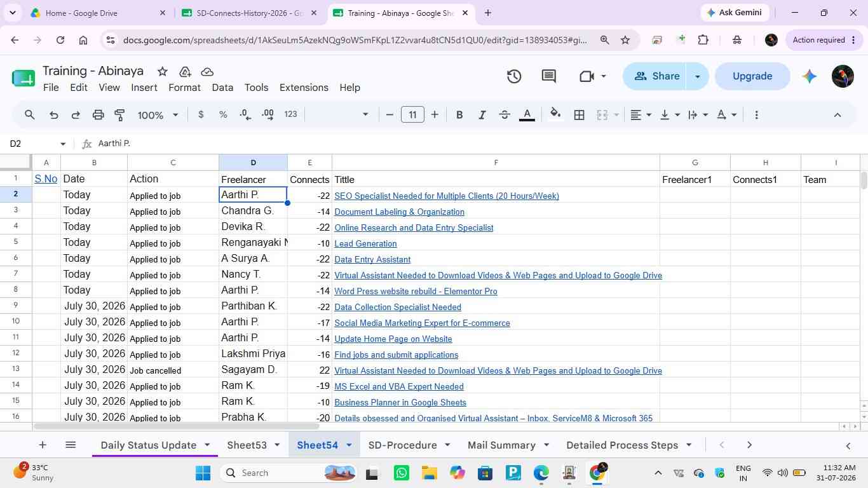This screenshot has width=868, height=488.
Task: Click the search menus magnifier icon
Action: (30, 115)
